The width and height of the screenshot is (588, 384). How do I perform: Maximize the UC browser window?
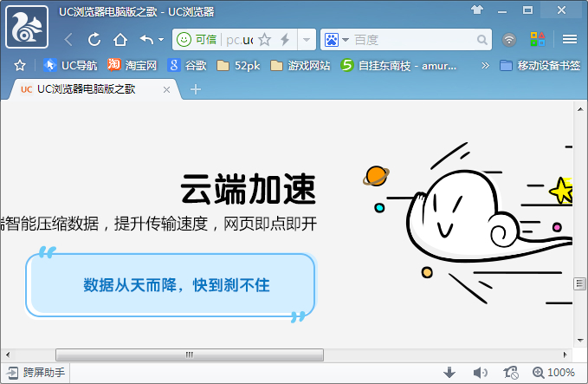tap(527, 10)
